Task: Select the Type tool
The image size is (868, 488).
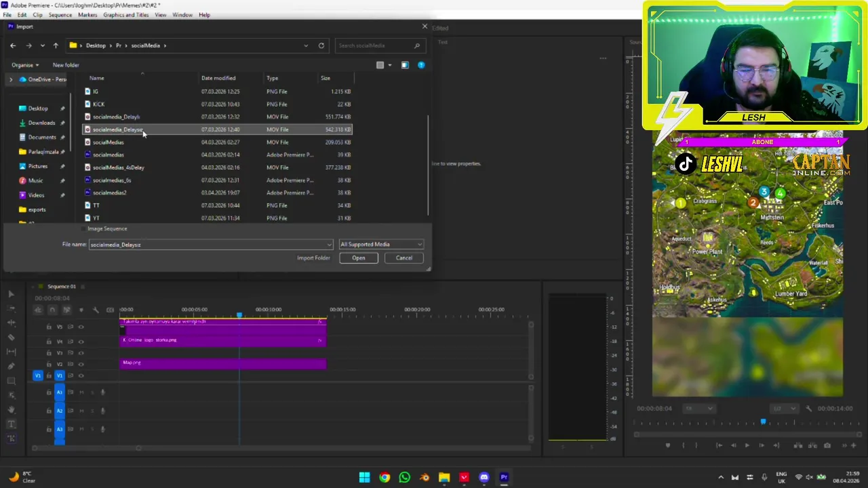Action: (11, 424)
